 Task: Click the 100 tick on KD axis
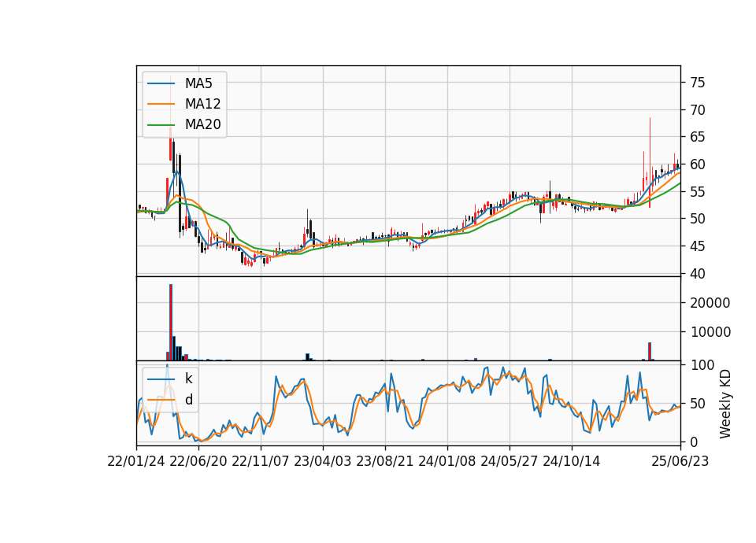tap(702, 364)
